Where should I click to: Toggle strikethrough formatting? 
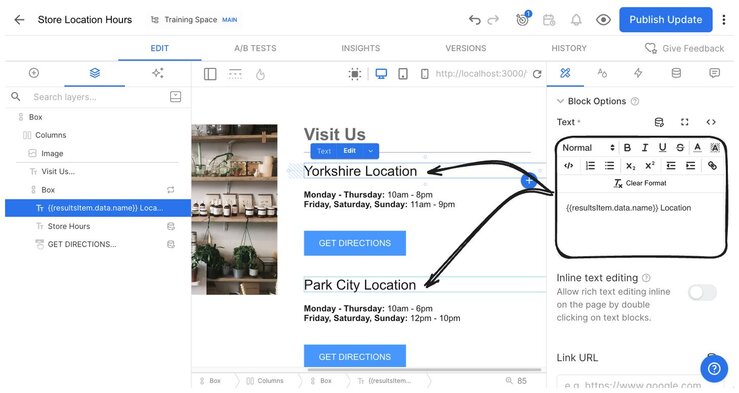680,147
